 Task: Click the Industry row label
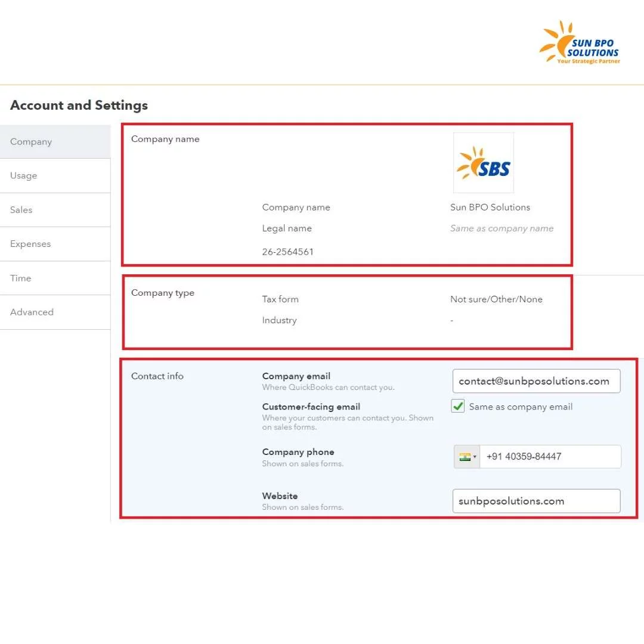(x=279, y=320)
